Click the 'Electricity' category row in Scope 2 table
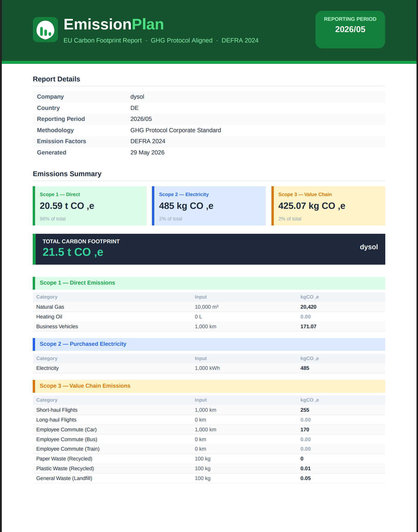 (209, 368)
